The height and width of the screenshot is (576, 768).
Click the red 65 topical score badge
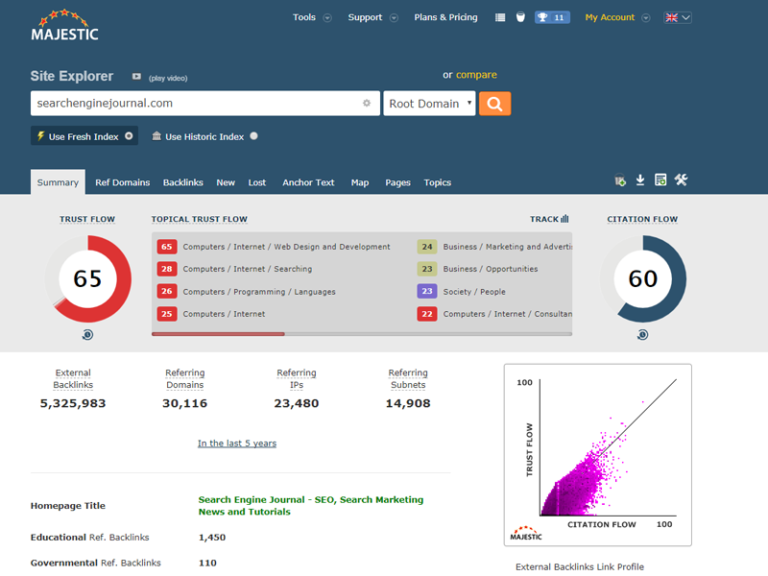[x=167, y=246]
